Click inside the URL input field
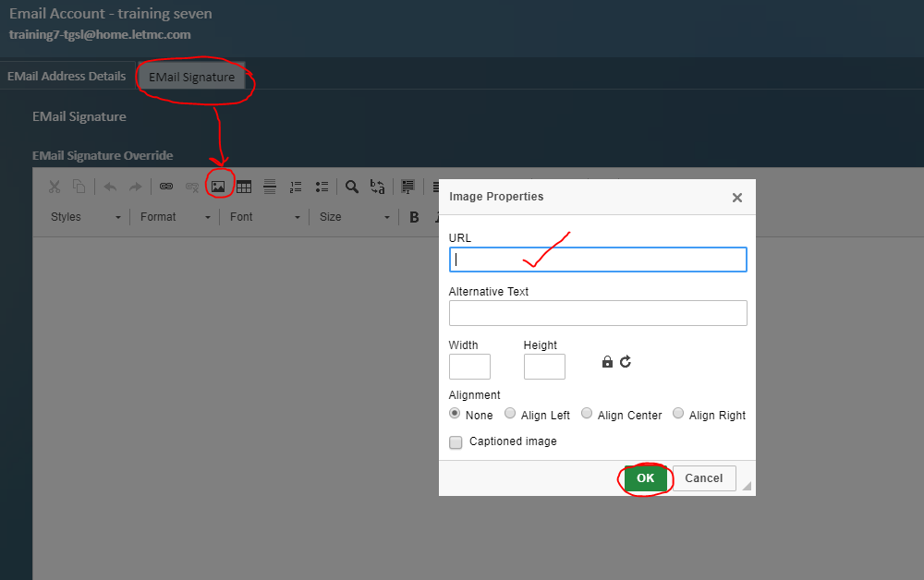The image size is (924, 580). pos(597,260)
